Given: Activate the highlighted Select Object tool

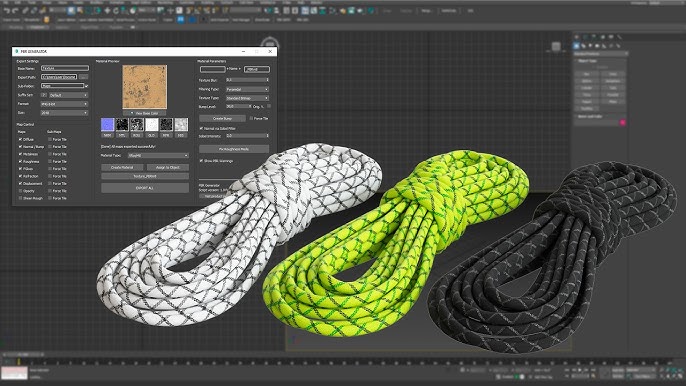Looking at the screenshot, I should pyautogui.click(x=71, y=11).
